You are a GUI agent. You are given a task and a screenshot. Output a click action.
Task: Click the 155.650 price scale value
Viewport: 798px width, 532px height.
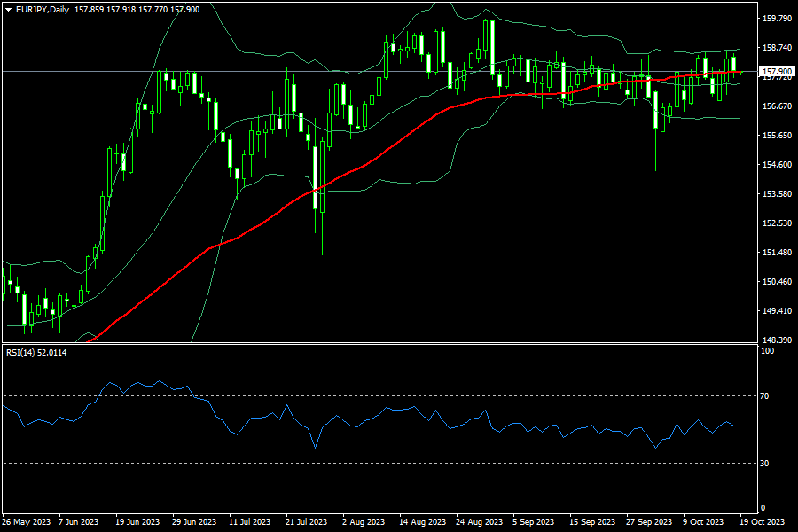[777, 135]
